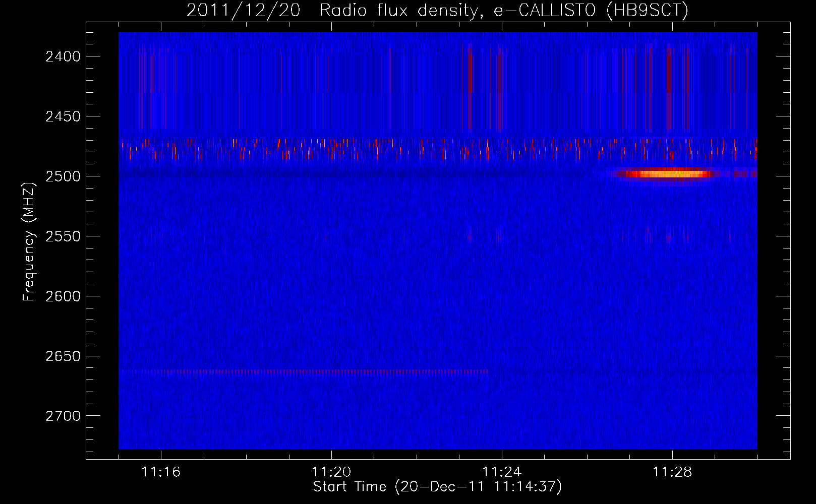This screenshot has height=504, width=816.
Task: Click the 2550 frequency tick label
Action: [63, 236]
